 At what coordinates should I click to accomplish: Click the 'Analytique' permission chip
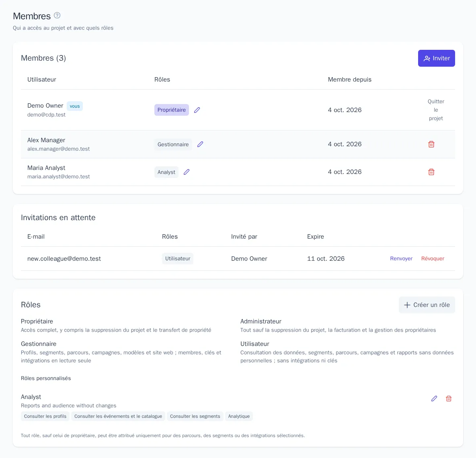(239, 416)
